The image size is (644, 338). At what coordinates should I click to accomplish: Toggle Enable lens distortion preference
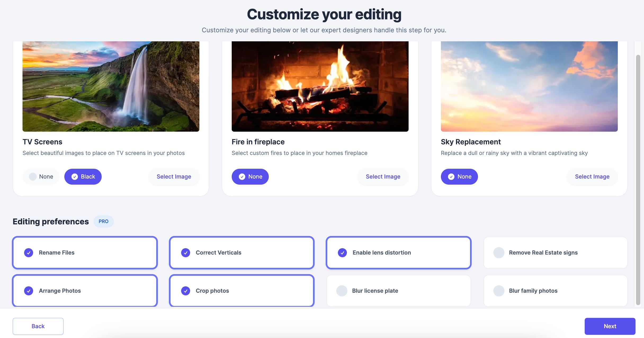pyautogui.click(x=399, y=253)
